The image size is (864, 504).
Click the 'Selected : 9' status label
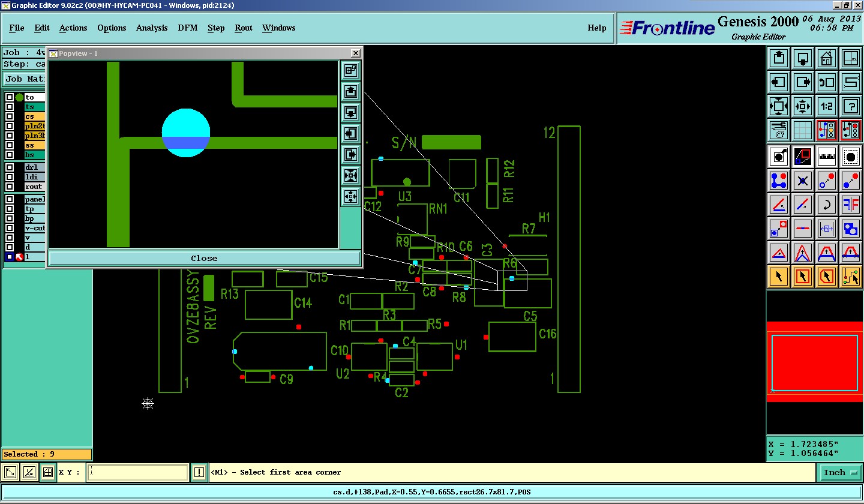click(47, 454)
